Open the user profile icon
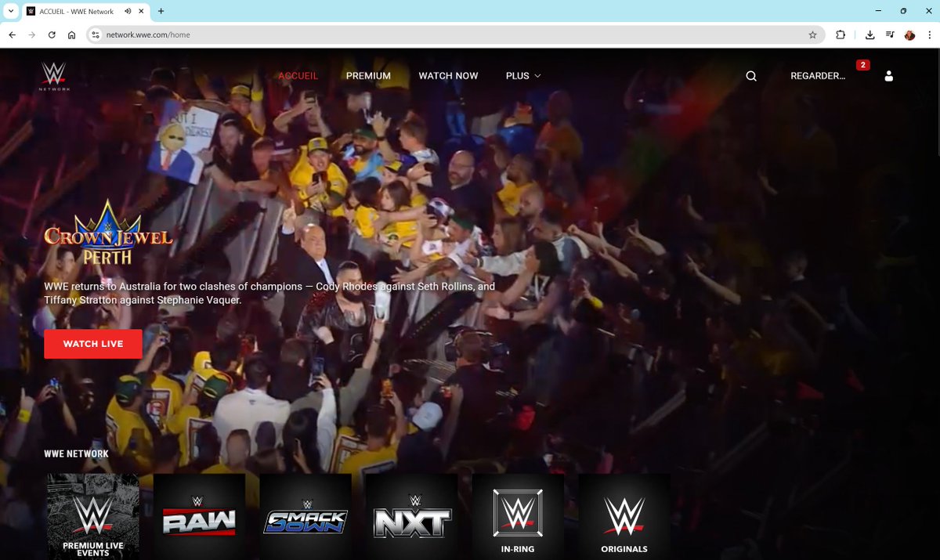 click(888, 76)
